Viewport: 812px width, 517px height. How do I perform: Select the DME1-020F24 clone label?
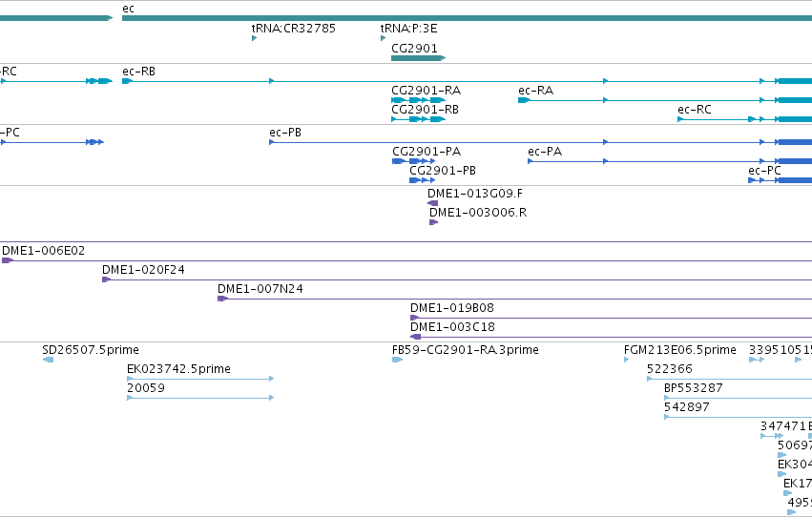(143, 270)
